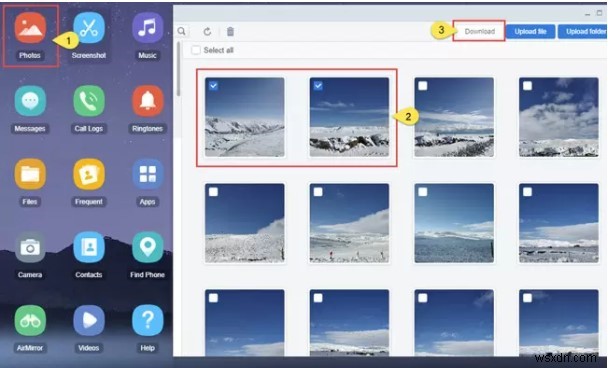Click the first snowy mountain road thumbnail
608x368 pixels.
(x=245, y=117)
